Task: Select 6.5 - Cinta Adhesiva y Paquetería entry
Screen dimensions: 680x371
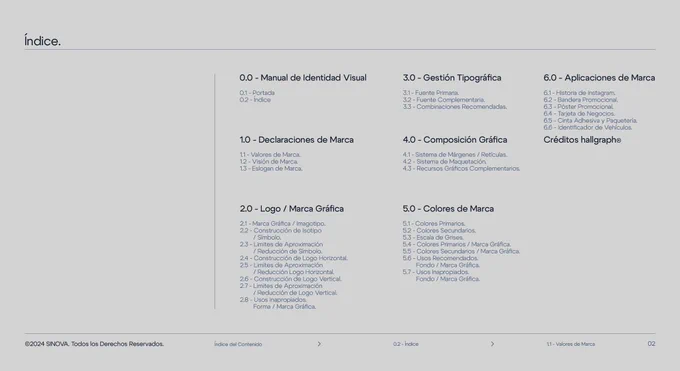Action: [590, 120]
